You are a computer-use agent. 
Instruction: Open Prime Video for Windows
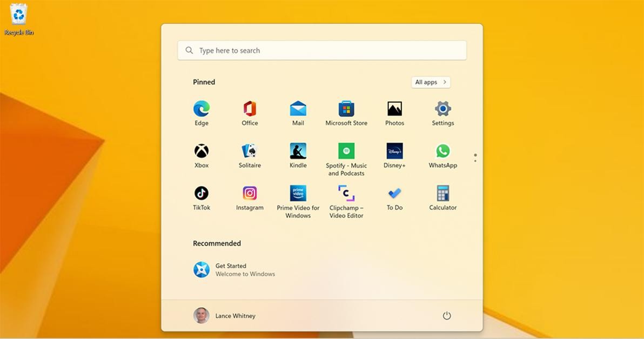pyautogui.click(x=298, y=201)
